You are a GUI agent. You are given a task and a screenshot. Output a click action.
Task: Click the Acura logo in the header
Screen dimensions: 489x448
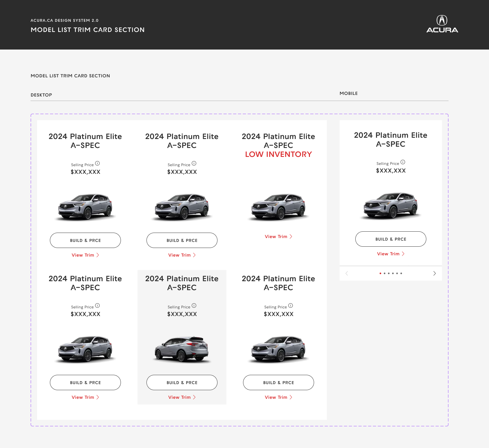click(x=442, y=24)
